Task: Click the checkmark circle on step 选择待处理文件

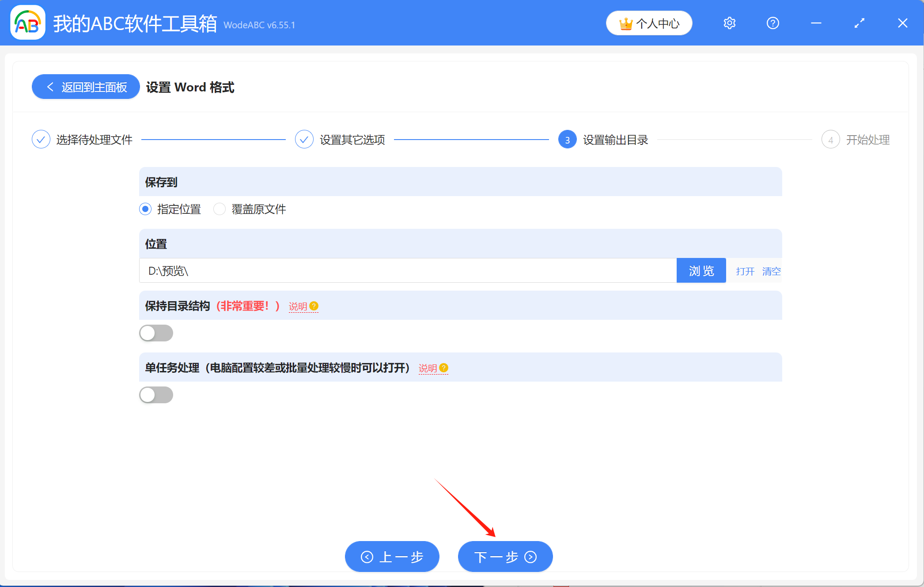Action: (41, 139)
